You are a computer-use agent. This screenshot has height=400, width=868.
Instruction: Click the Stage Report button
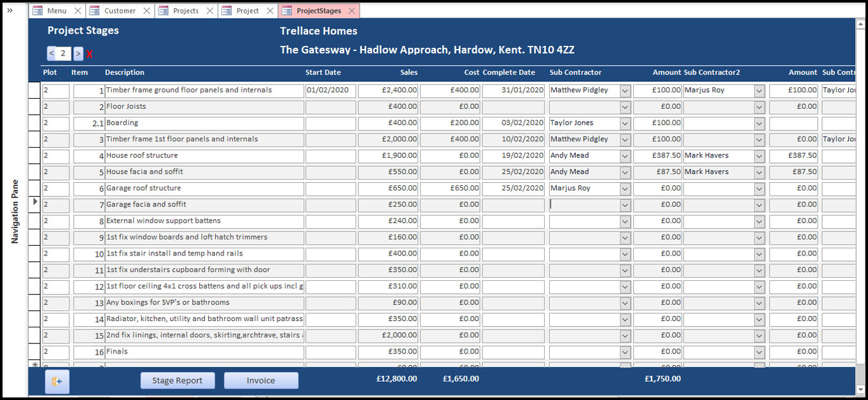(177, 380)
